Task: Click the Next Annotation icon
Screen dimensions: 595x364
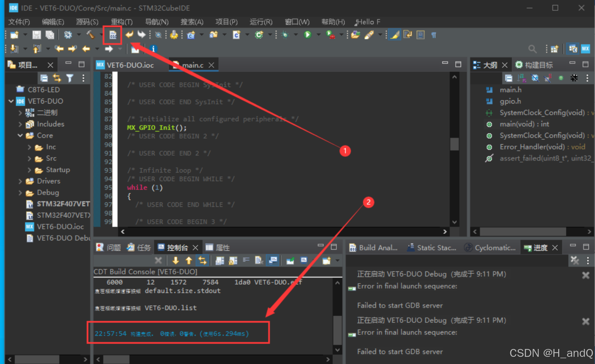Action: [x=14, y=49]
